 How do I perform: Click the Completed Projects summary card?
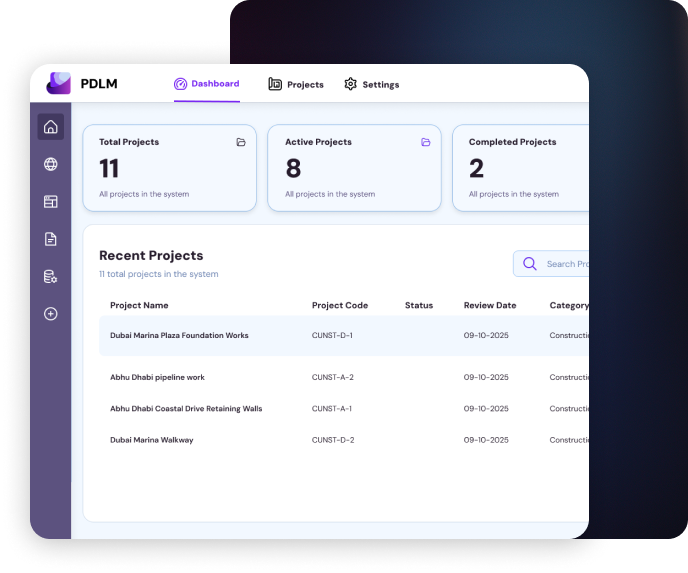(x=520, y=168)
